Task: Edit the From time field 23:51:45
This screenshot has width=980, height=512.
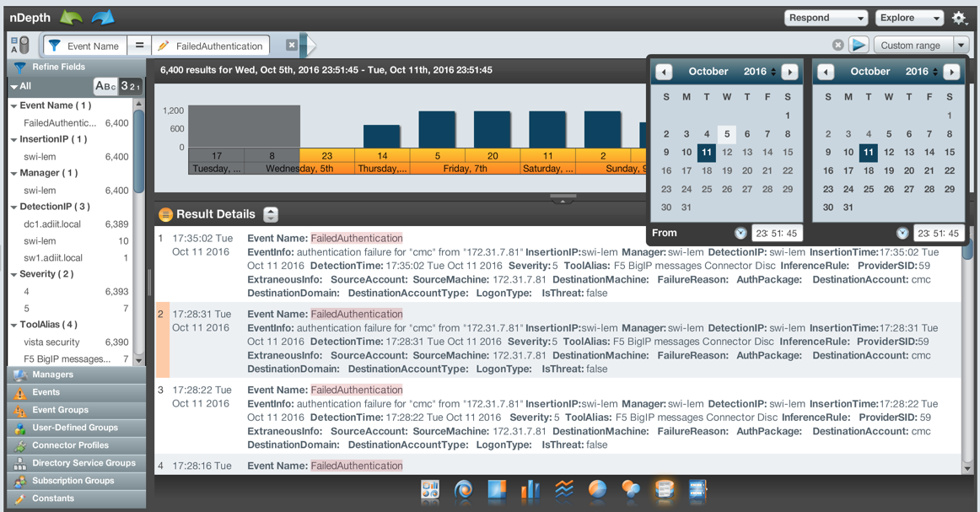Action: 776,233
